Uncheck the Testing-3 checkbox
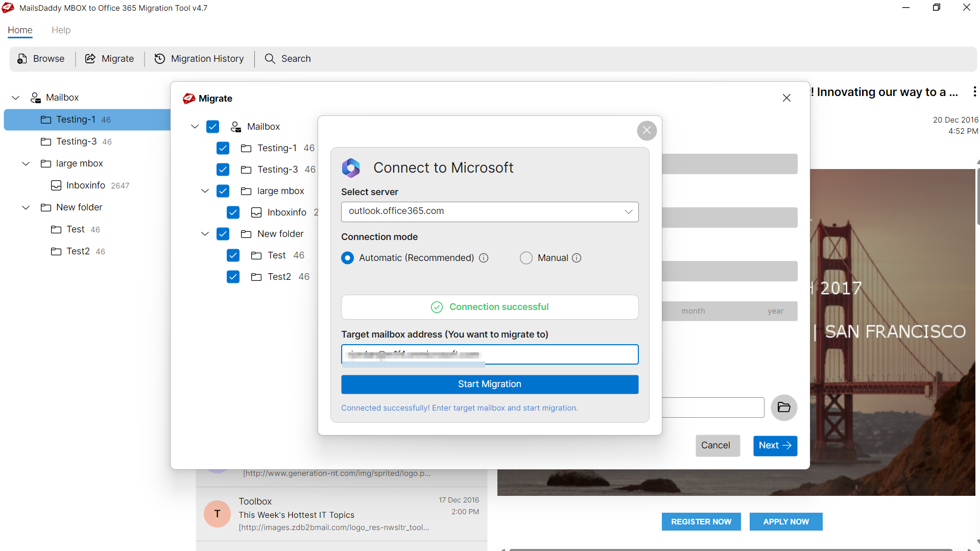 click(x=223, y=170)
